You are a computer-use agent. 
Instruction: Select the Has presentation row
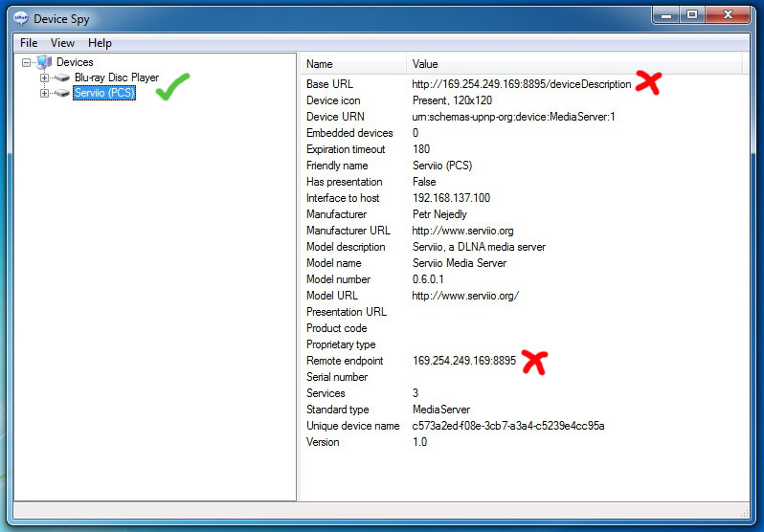[344, 182]
